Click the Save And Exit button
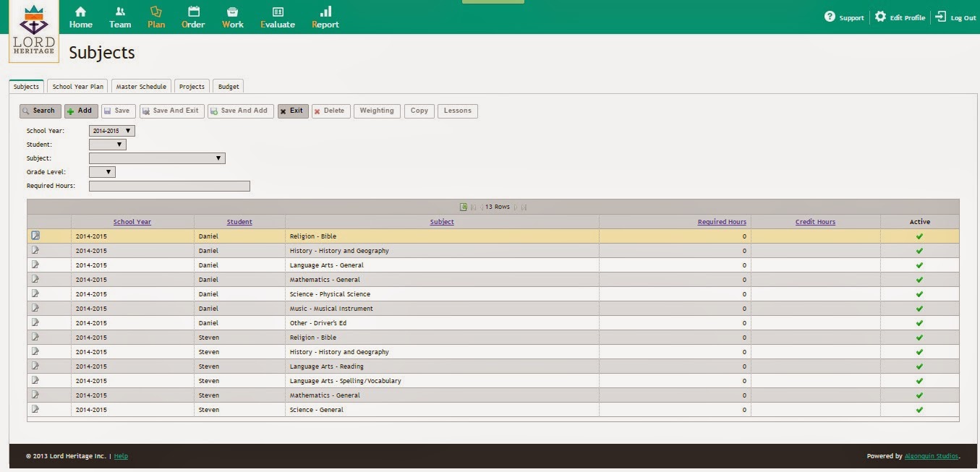The image size is (980, 472). point(172,111)
